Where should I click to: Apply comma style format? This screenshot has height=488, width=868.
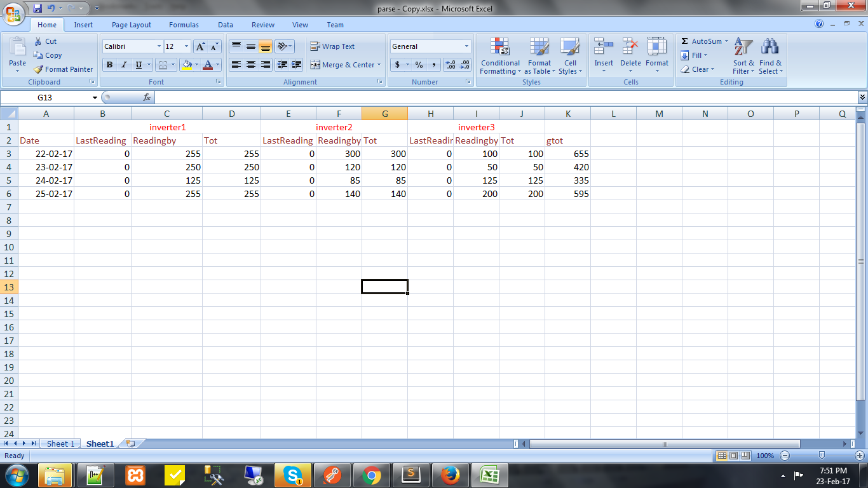[433, 65]
